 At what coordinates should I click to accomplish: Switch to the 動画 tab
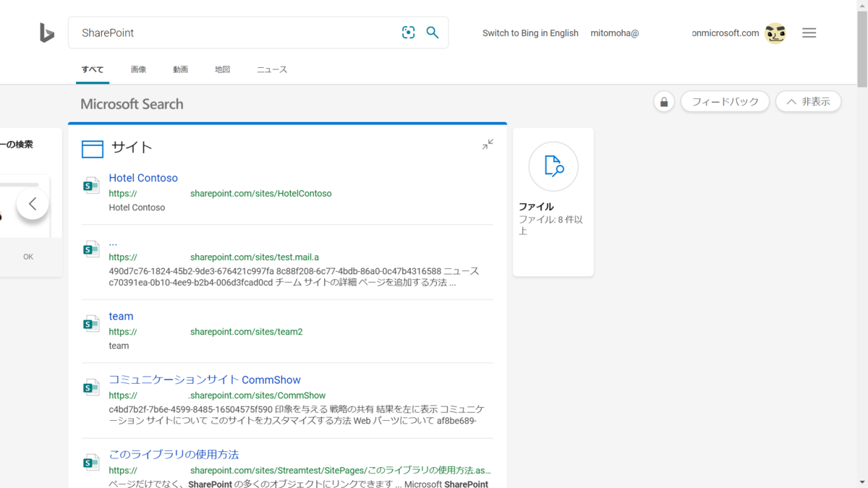(x=180, y=69)
